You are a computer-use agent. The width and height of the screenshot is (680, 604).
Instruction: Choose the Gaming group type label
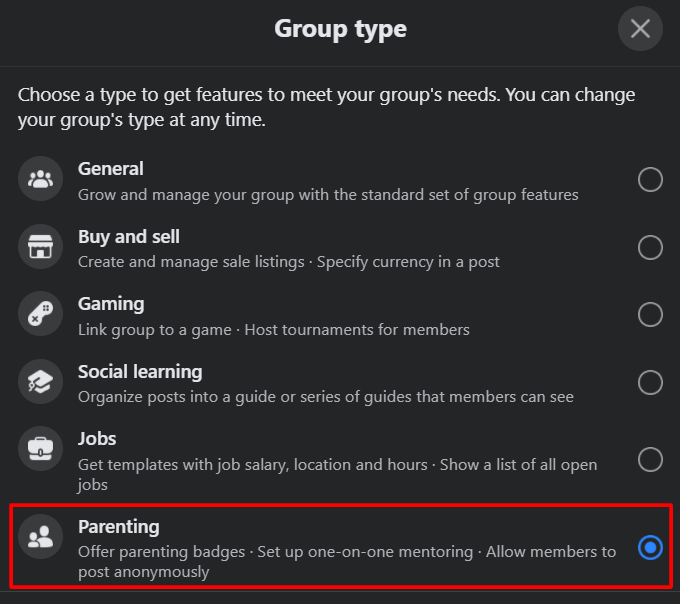pyautogui.click(x=111, y=304)
